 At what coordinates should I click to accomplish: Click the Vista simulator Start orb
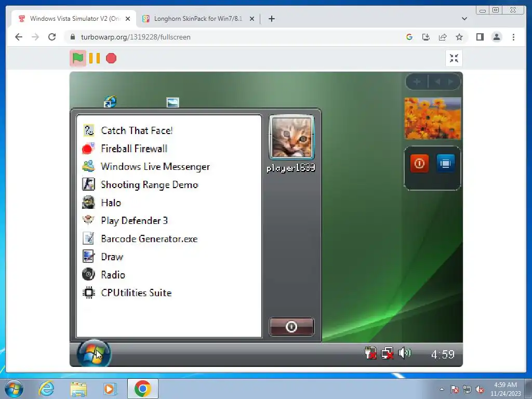(x=94, y=354)
